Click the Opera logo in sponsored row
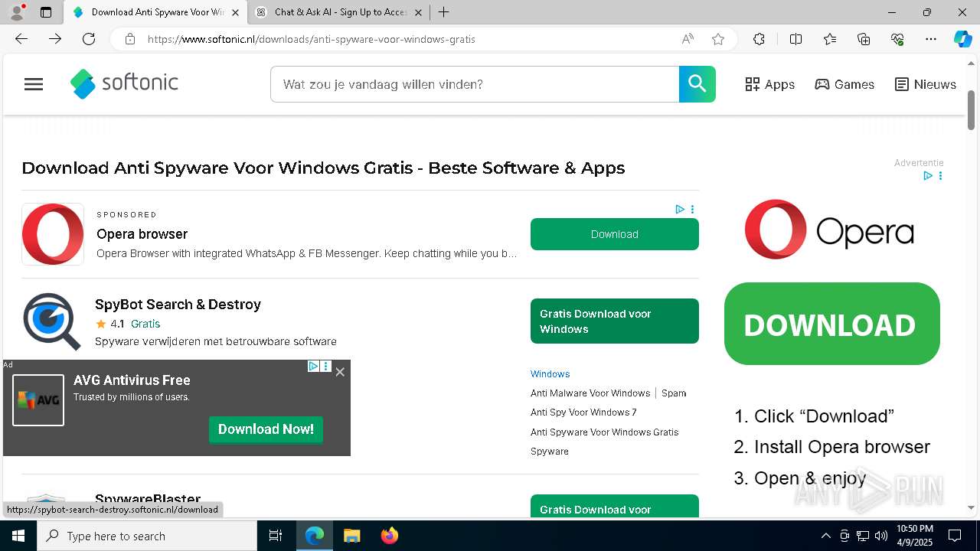This screenshot has height=551, width=980. pyautogui.click(x=53, y=234)
